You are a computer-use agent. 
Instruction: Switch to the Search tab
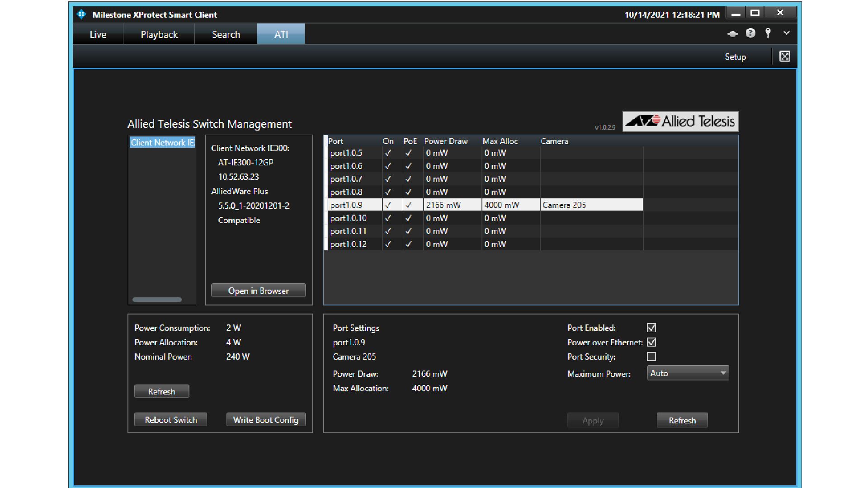(226, 34)
